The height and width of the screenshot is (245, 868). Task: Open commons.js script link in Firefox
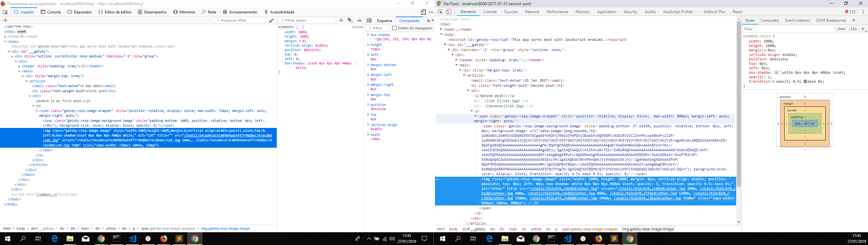pos(46,195)
